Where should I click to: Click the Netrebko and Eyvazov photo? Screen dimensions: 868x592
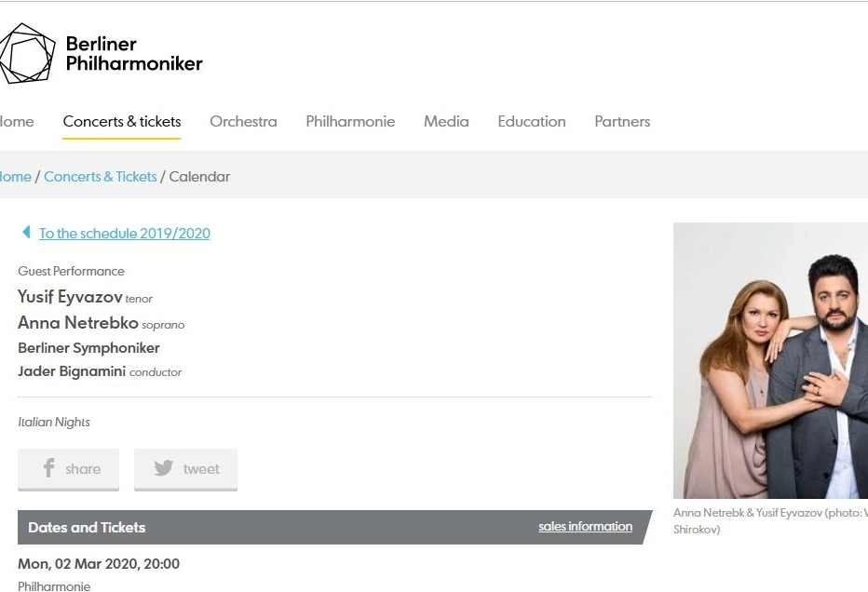[770, 360]
